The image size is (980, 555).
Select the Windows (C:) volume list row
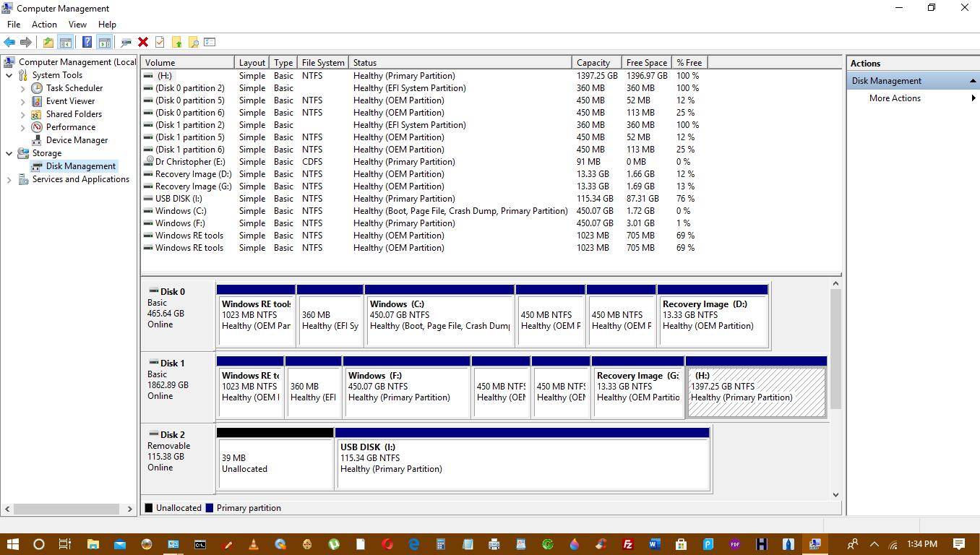423,211
